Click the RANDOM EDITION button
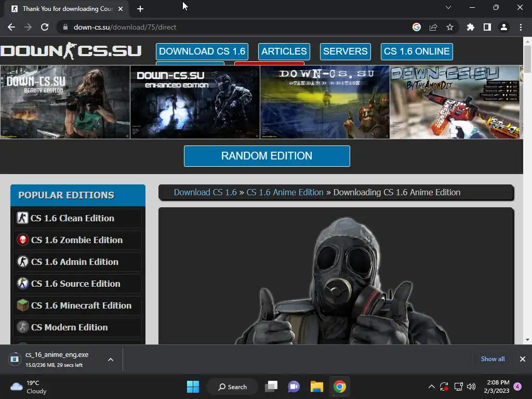This screenshot has width=532, height=399. (267, 156)
